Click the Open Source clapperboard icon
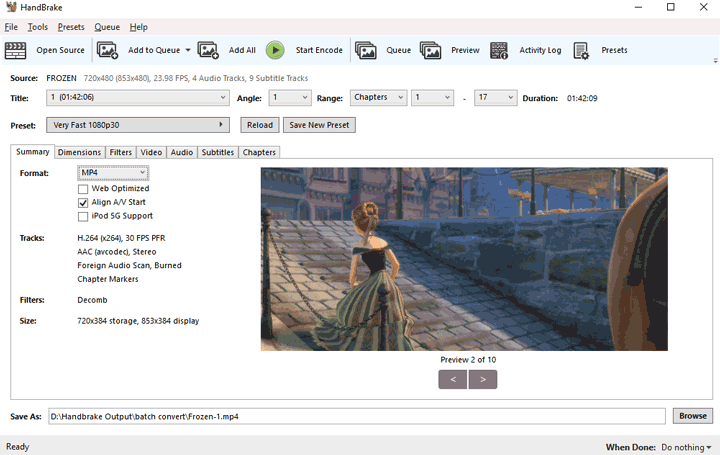720x455 pixels. coord(16,50)
